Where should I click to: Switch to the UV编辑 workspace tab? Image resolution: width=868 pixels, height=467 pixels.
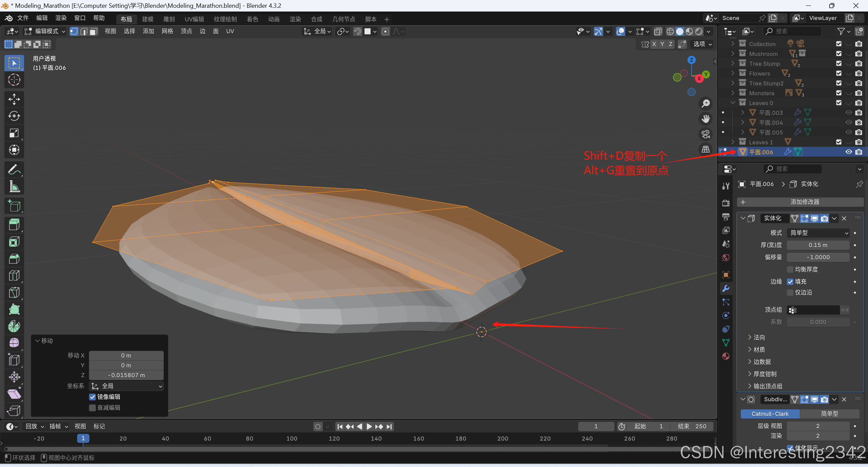[x=194, y=19]
